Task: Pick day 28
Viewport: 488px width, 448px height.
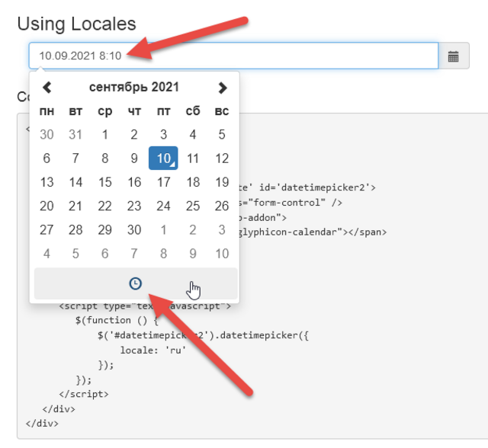Action: 75,230
